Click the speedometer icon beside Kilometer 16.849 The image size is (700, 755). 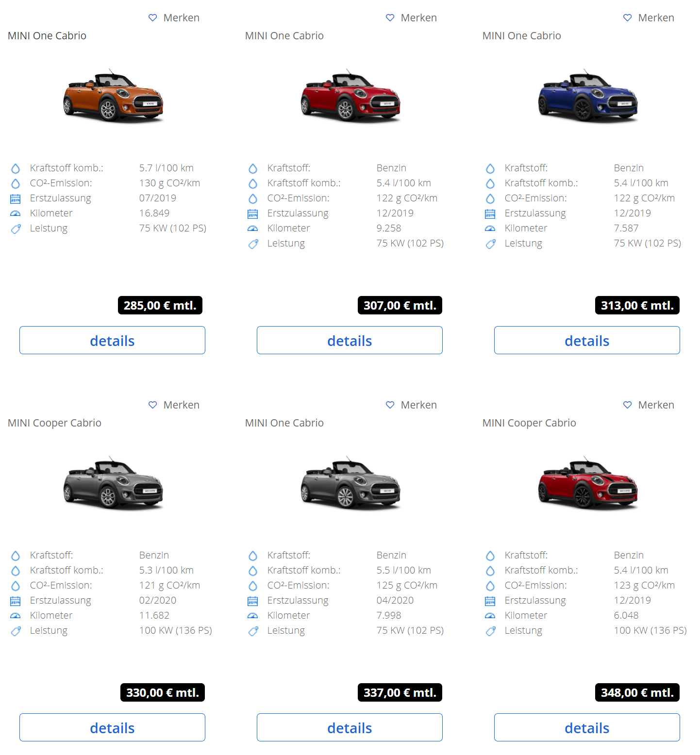[x=16, y=213]
